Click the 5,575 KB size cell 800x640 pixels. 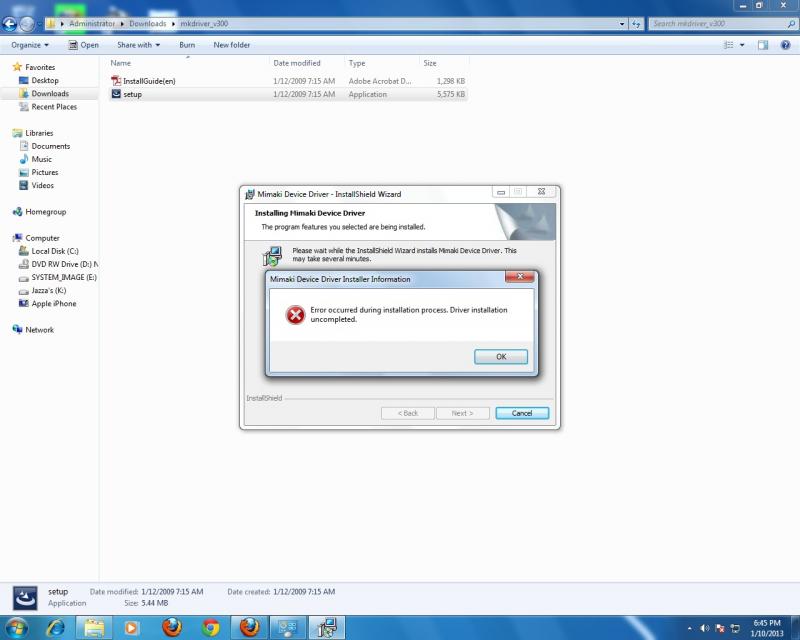pyautogui.click(x=451, y=94)
